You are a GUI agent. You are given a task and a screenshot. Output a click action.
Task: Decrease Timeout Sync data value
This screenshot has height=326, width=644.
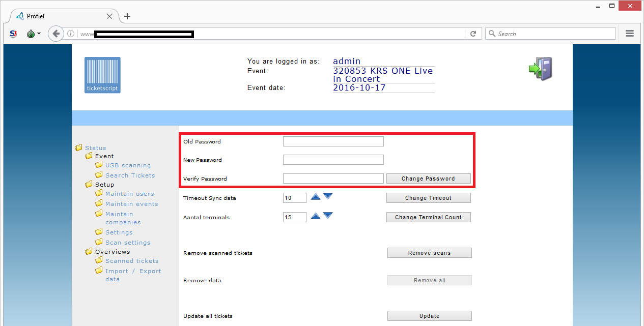(x=328, y=196)
